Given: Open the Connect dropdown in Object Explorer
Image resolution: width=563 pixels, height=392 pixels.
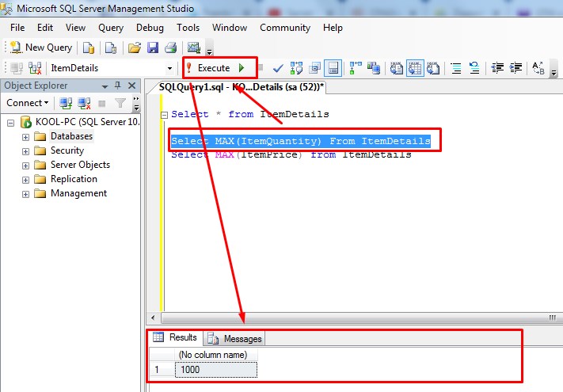Looking at the screenshot, I should point(27,103).
